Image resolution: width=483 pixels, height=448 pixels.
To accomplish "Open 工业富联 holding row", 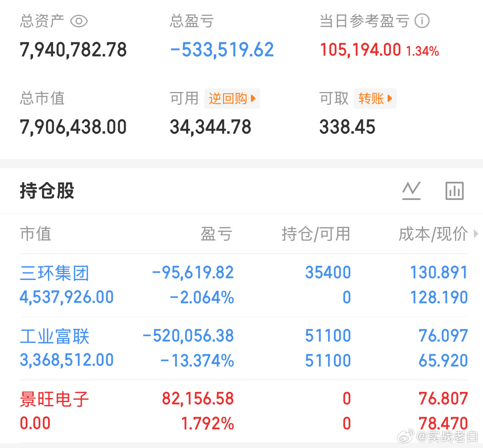I will [244, 348].
